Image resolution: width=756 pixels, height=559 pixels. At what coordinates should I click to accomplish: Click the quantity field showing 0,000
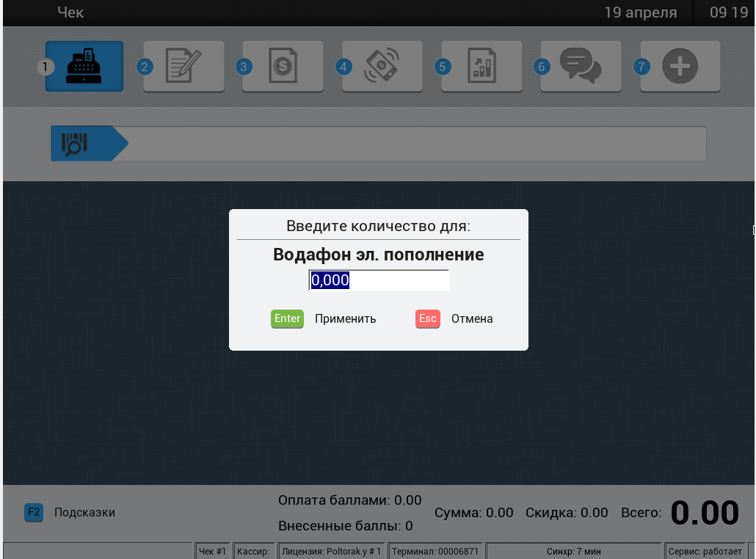pyautogui.click(x=379, y=280)
